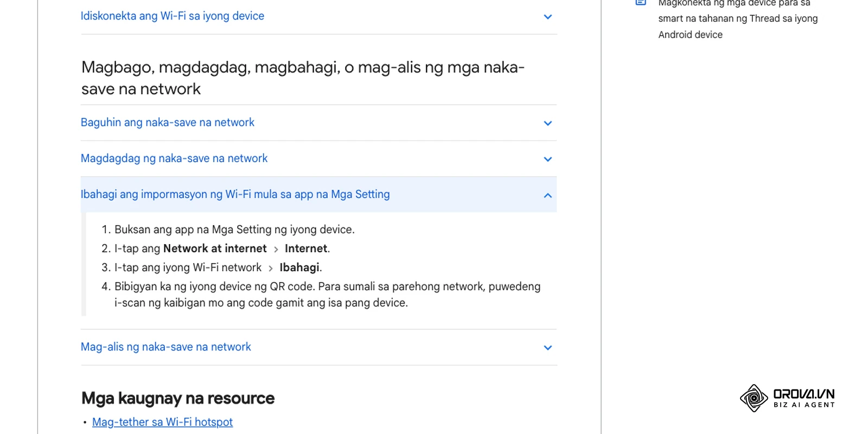Click step 4 text about QR code

(327, 295)
